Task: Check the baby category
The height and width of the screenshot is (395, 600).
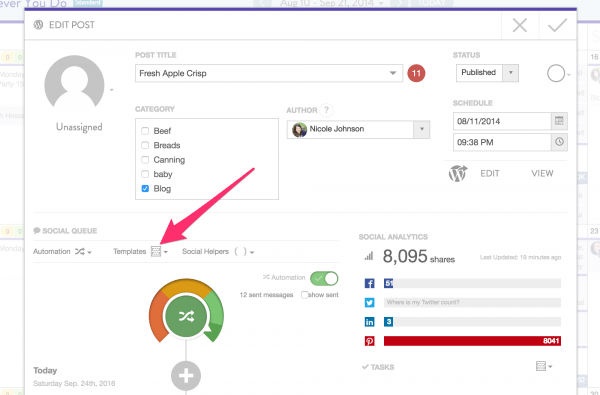Action: (x=145, y=174)
